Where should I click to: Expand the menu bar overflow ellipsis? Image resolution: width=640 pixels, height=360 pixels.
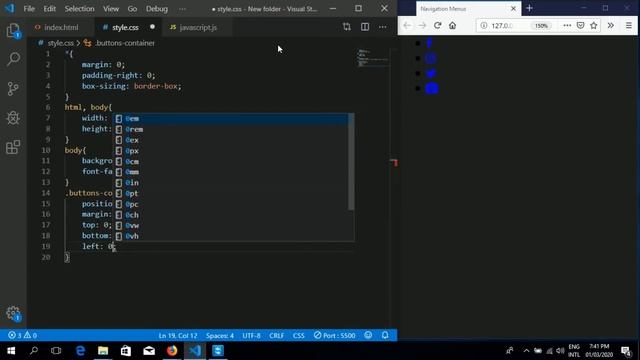click(x=182, y=9)
